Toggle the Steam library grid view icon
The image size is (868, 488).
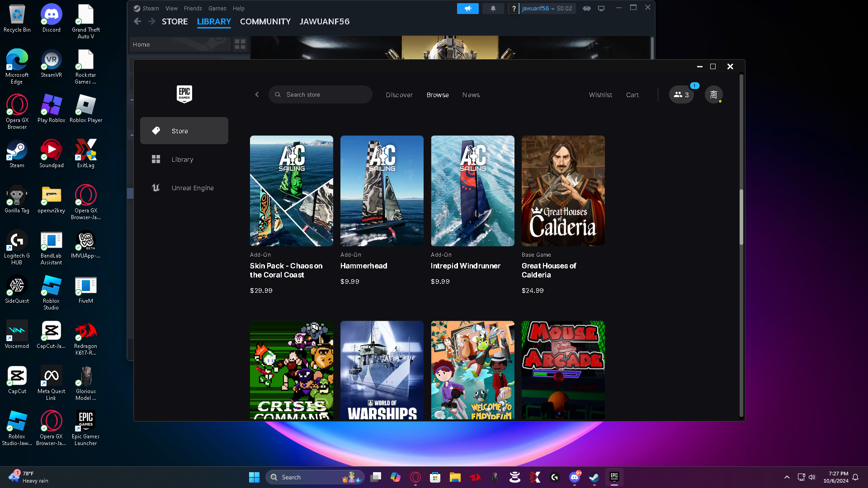(240, 44)
